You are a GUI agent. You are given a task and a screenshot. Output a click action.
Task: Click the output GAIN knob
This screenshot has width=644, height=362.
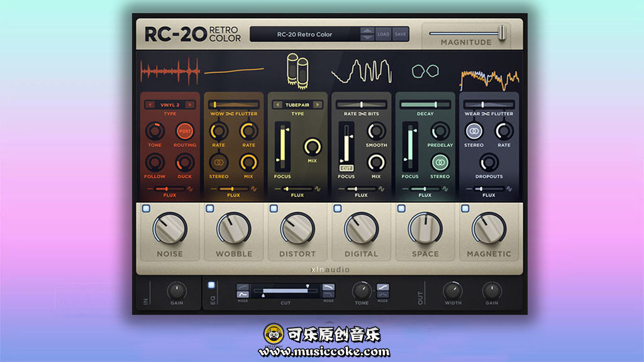tap(492, 291)
